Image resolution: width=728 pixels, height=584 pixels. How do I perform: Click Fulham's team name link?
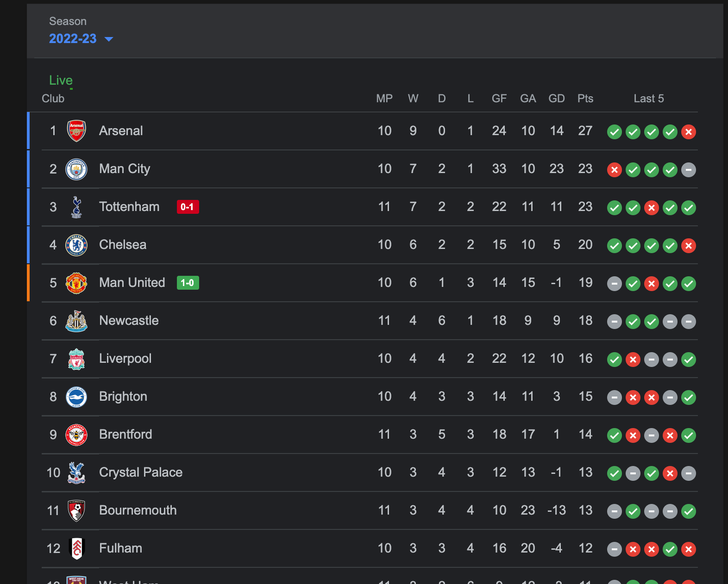pyautogui.click(x=121, y=548)
